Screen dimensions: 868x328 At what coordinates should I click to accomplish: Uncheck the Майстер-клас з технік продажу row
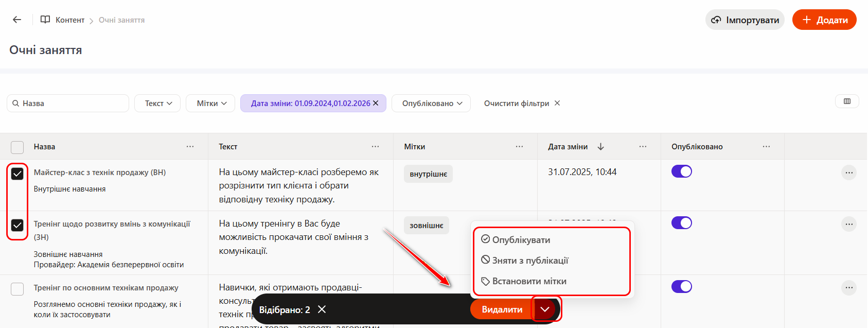[17, 174]
